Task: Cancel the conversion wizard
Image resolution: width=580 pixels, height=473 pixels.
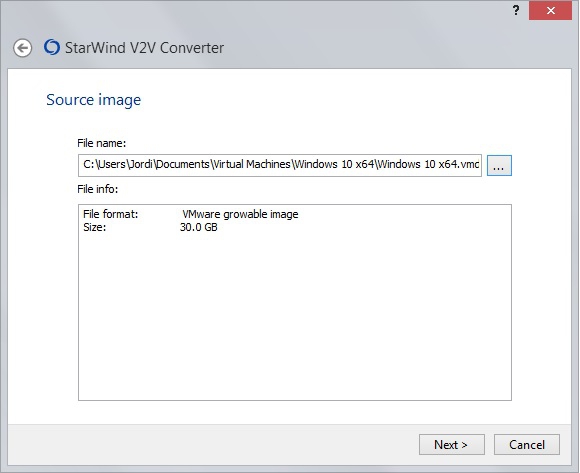Action: 527,445
